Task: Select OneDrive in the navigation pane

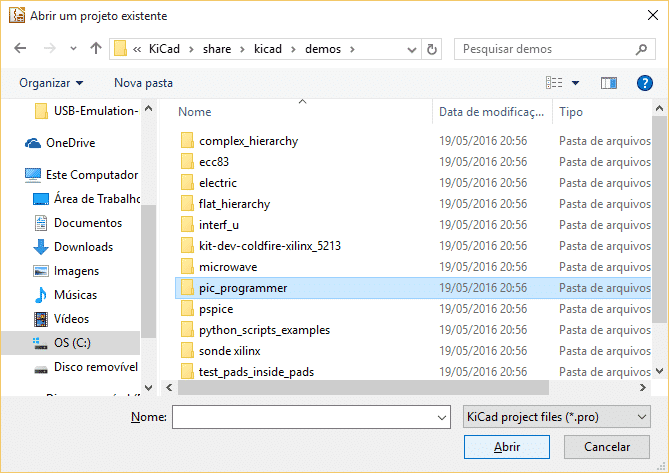Action: tap(60, 143)
